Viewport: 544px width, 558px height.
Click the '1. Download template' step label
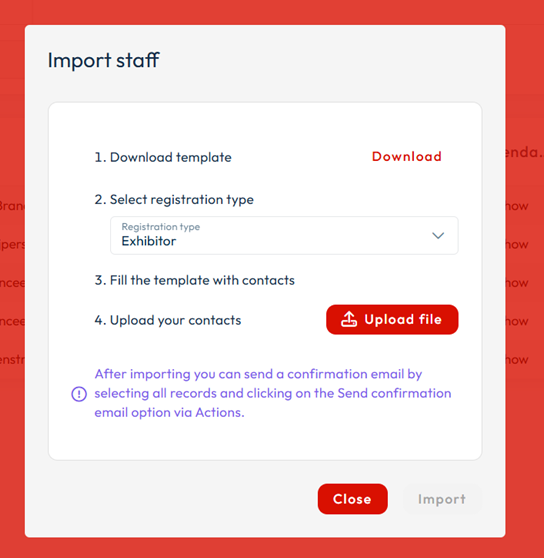click(163, 157)
